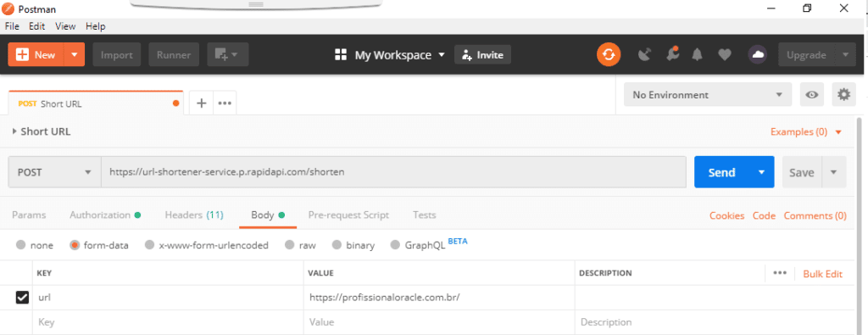
Task: Open manage environments gear icon
Action: point(843,95)
